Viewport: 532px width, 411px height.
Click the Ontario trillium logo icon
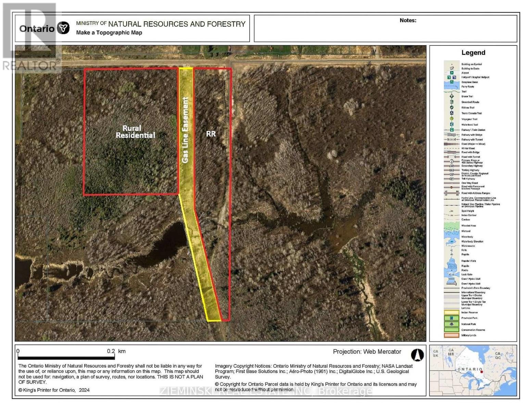click(x=63, y=28)
